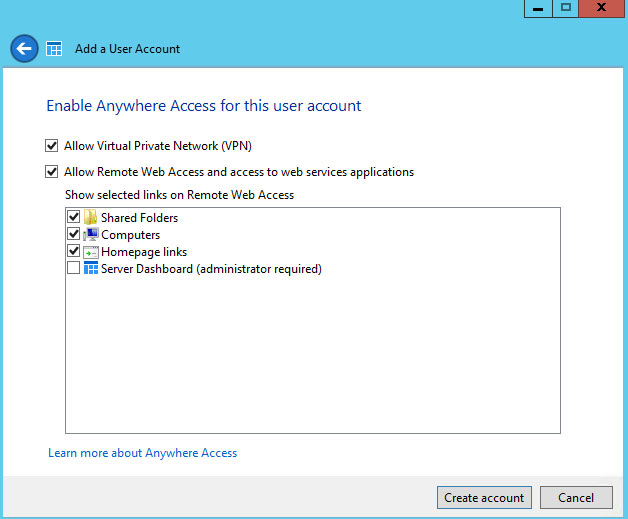Image resolution: width=628 pixels, height=519 pixels.
Task: Click the Homepage links icon
Action: click(x=91, y=252)
